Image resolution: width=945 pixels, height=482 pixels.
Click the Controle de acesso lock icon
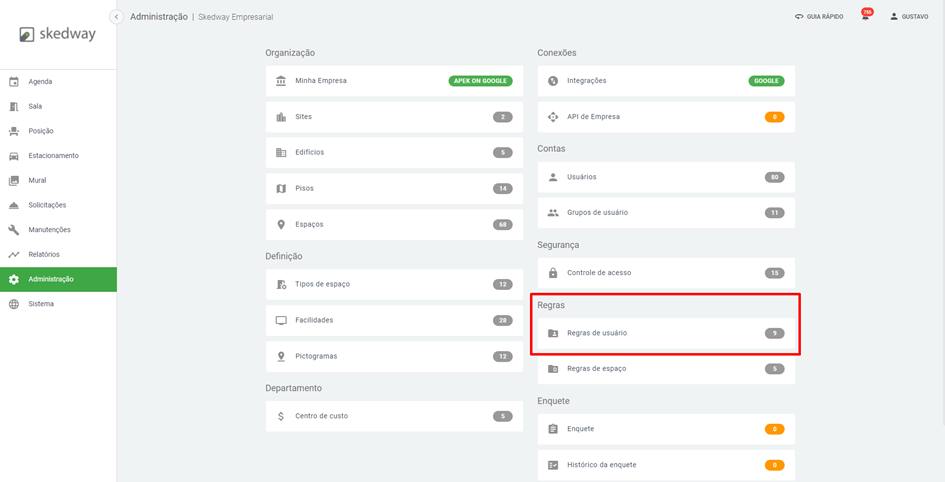[553, 273]
